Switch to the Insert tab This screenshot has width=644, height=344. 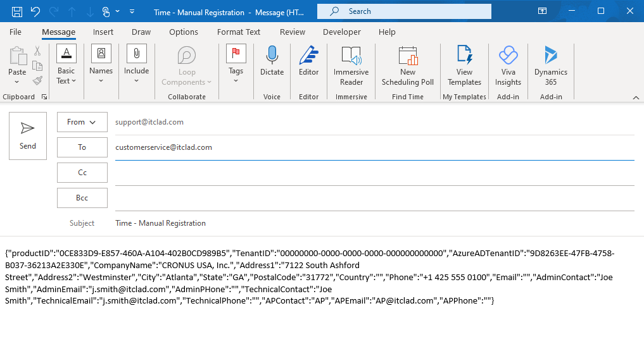103,32
